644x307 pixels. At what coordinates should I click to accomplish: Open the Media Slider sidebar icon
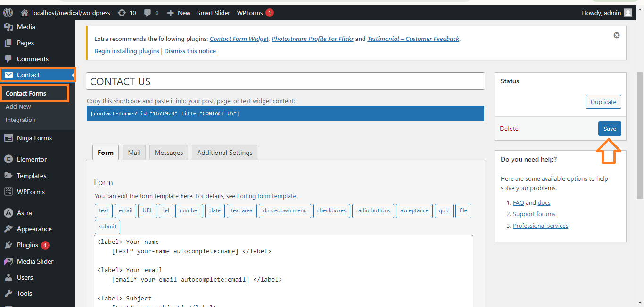pos(8,261)
